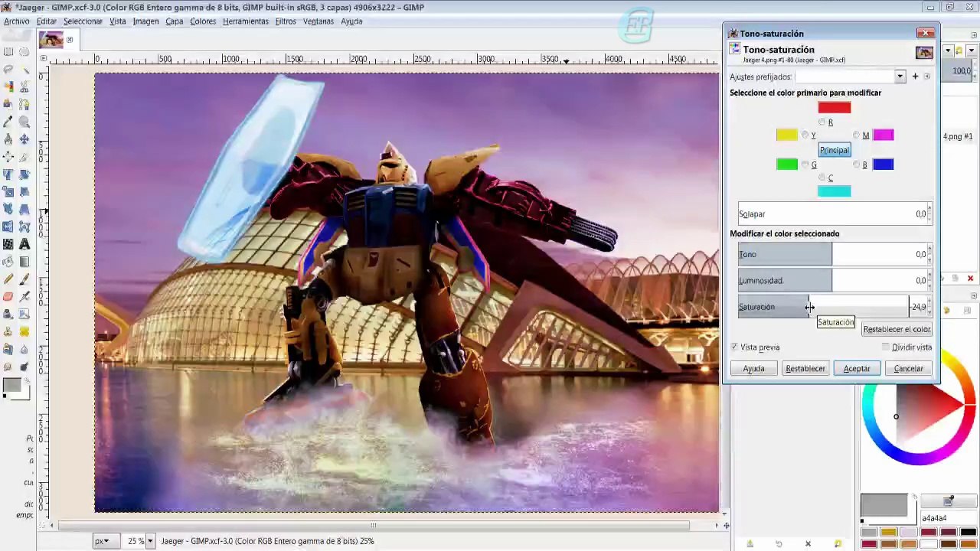Click the Restablecer button
980x551 pixels.
pyautogui.click(x=805, y=369)
